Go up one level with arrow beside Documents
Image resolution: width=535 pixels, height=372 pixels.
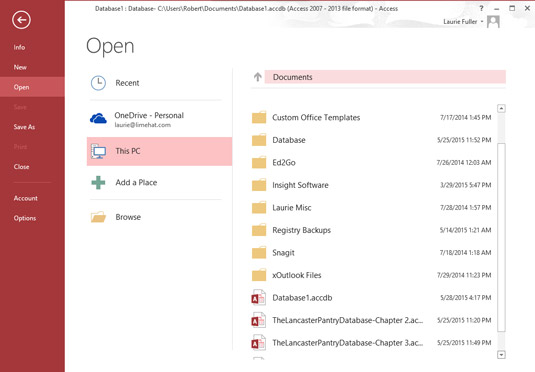(x=258, y=77)
